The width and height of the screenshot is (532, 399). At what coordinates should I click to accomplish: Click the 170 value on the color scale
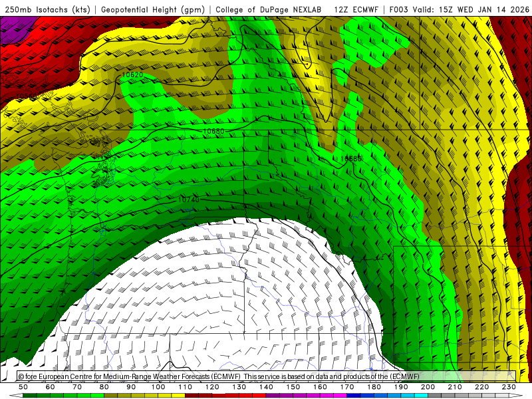pyautogui.click(x=346, y=387)
